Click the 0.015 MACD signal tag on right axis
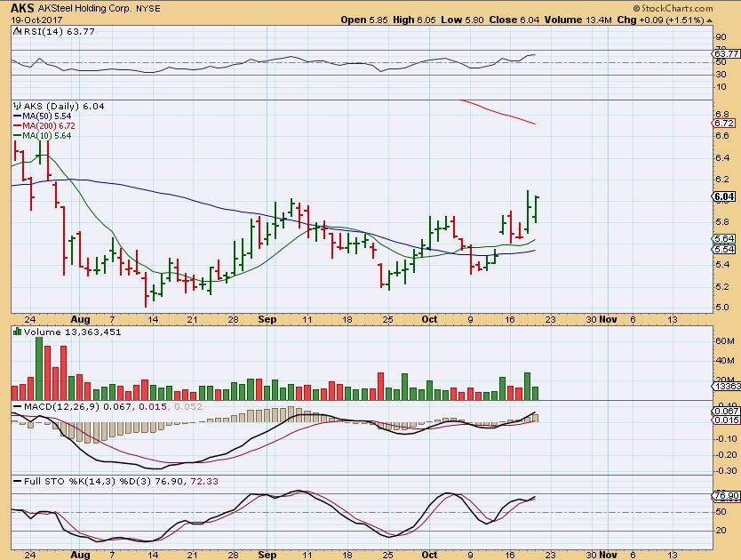 click(727, 420)
